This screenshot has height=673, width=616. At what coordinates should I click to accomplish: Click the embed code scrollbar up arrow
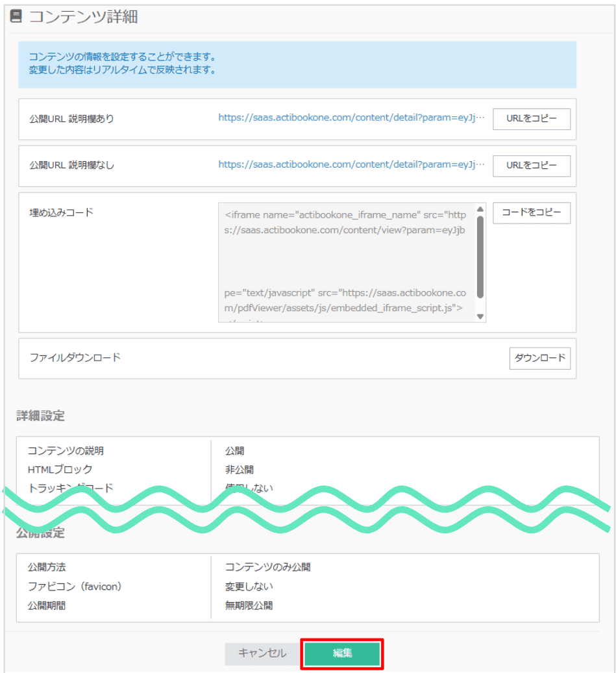480,209
